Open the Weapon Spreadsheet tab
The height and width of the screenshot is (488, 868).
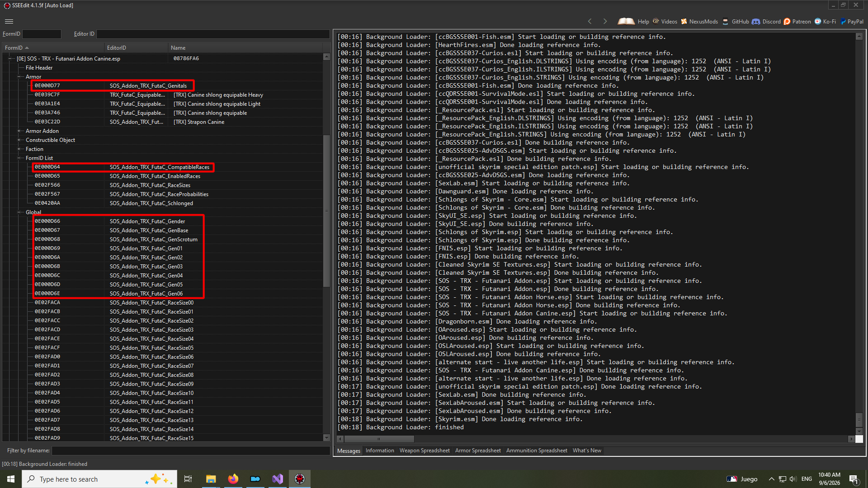pyautogui.click(x=425, y=450)
